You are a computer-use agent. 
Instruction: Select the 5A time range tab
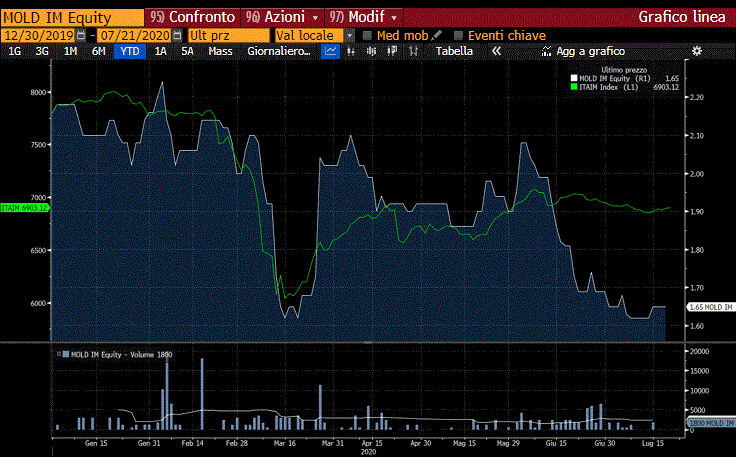pyautogui.click(x=187, y=51)
